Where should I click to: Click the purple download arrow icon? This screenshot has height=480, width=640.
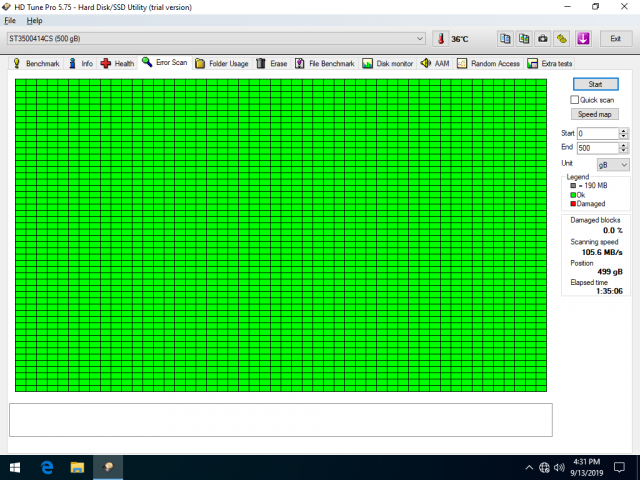(x=583, y=39)
